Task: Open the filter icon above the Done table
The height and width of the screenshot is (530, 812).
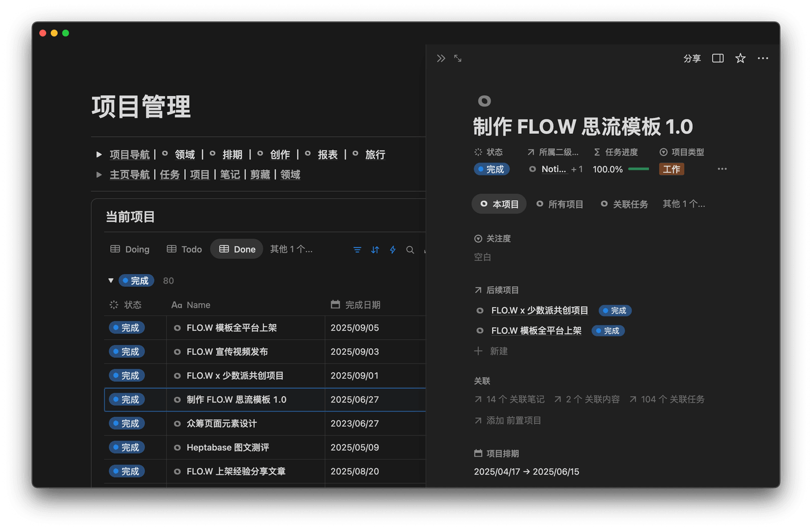Action: [x=357, y=250]
